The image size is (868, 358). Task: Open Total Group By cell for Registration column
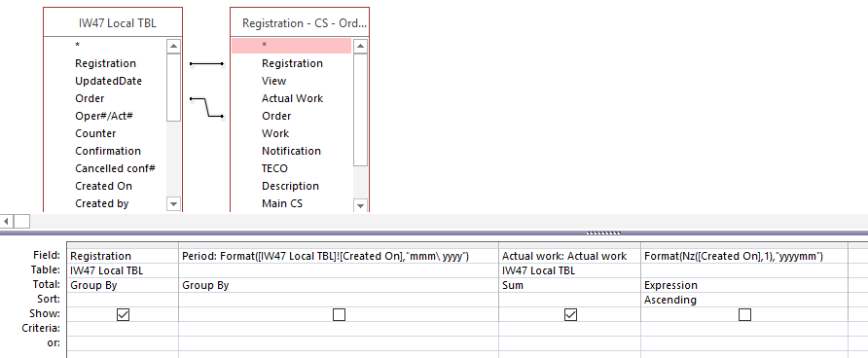pyautogui.click(x=123, y=285)
